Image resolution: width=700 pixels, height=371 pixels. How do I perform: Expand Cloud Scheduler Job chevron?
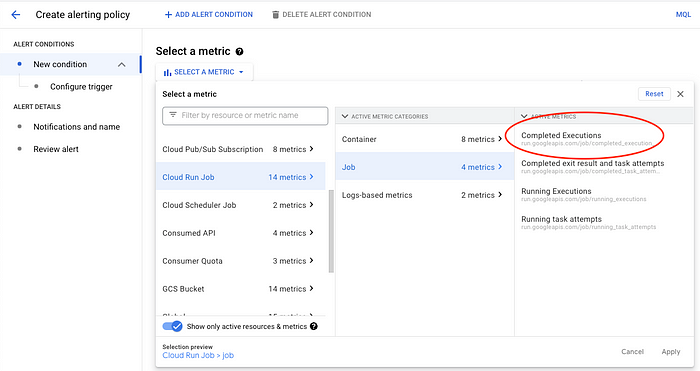coord(311,204)
